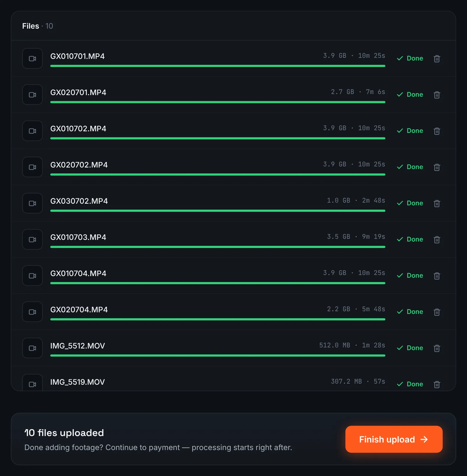Select the GX010703.MP4 file name

(78, 237)
